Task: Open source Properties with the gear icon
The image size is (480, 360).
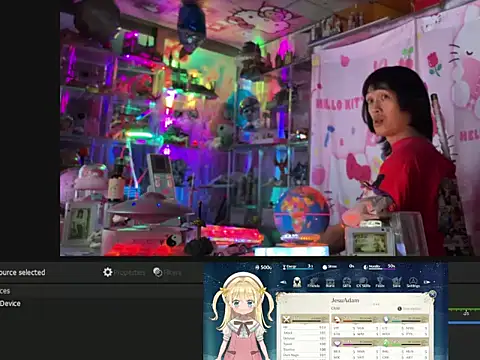Action: click(124, 272)
